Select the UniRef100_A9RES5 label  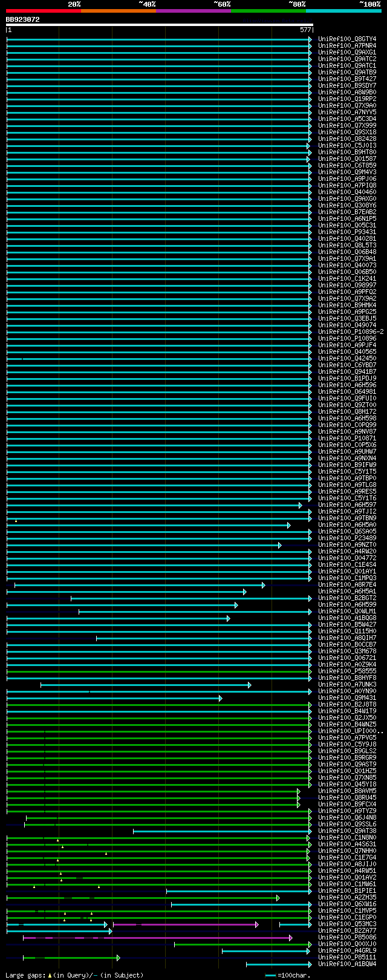pos(347,492)
